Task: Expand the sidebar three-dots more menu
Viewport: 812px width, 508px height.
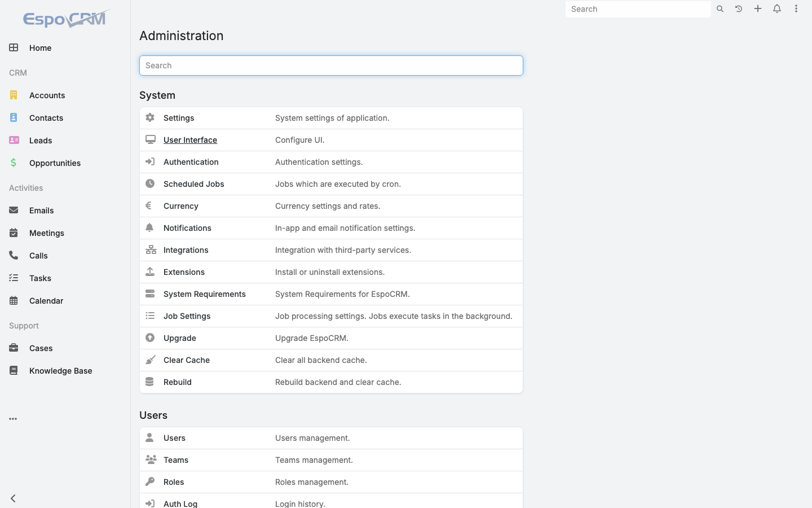Action: click(x=13, y=419)
